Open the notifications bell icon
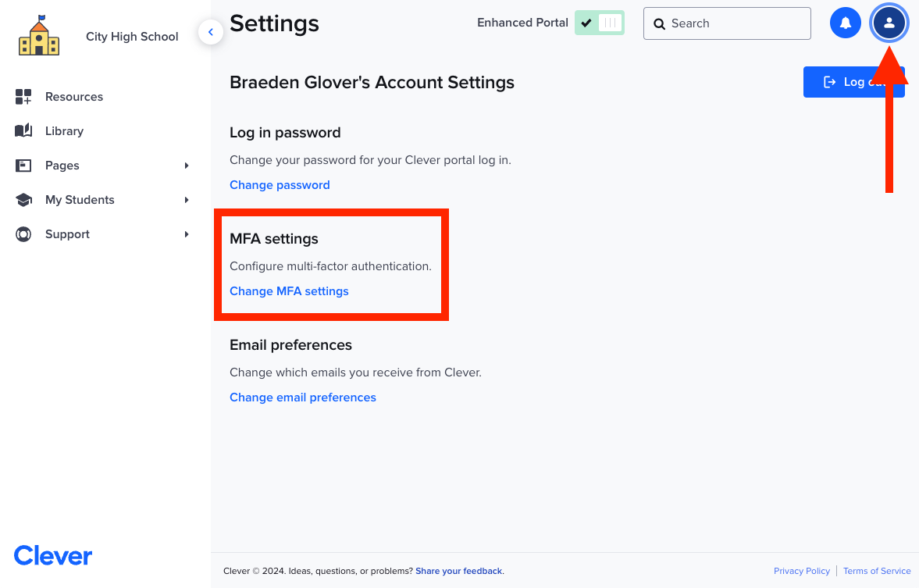 pyautogui.click(x=845, y=23)
